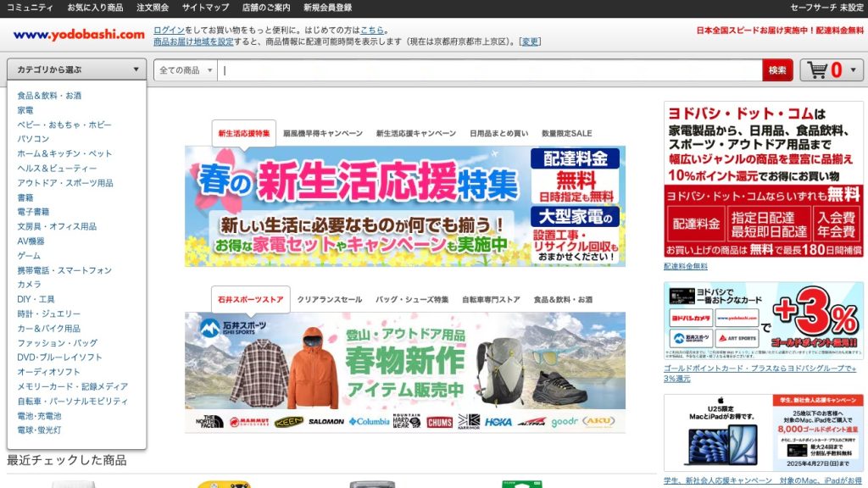
Task: Focus the search input field
Action: pos(490,70)
